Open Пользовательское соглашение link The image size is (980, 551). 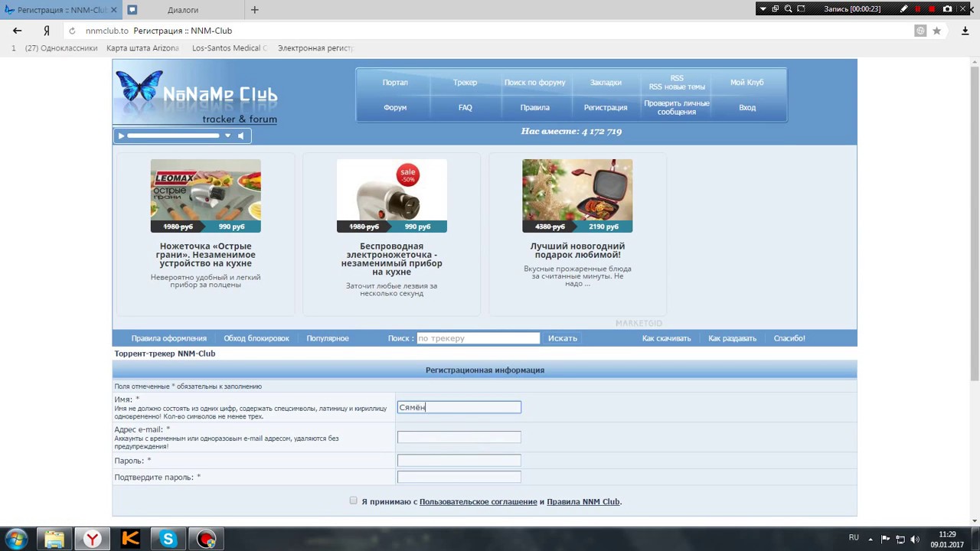pos(478,502)
